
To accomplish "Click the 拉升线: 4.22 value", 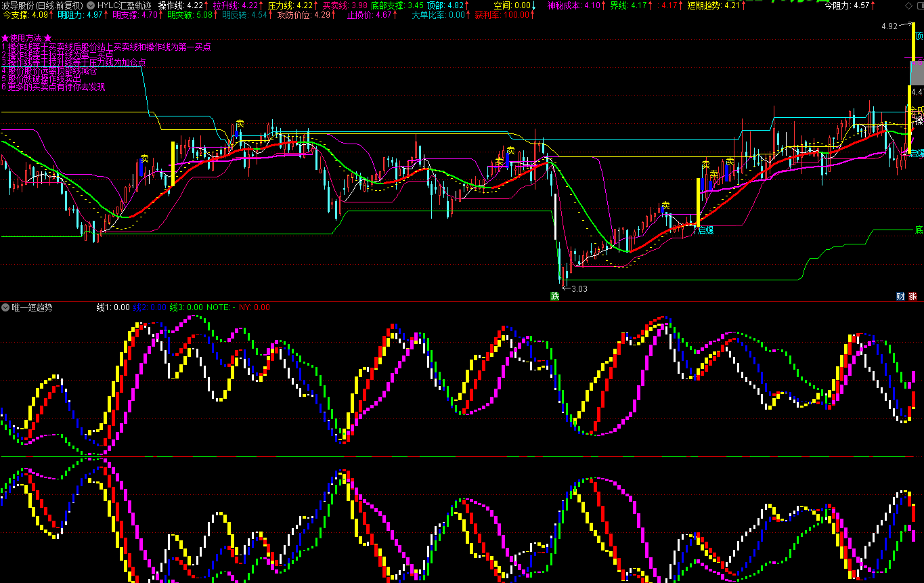I will (237, 5).
